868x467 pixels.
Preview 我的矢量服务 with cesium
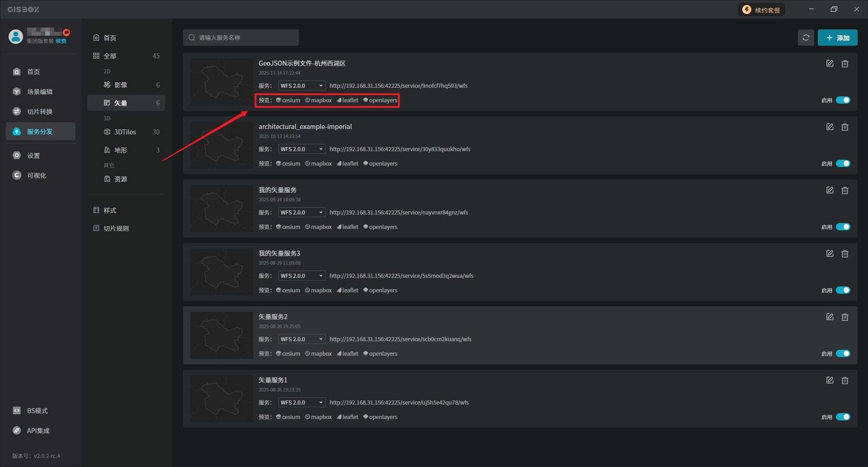[x=288, y=227]
